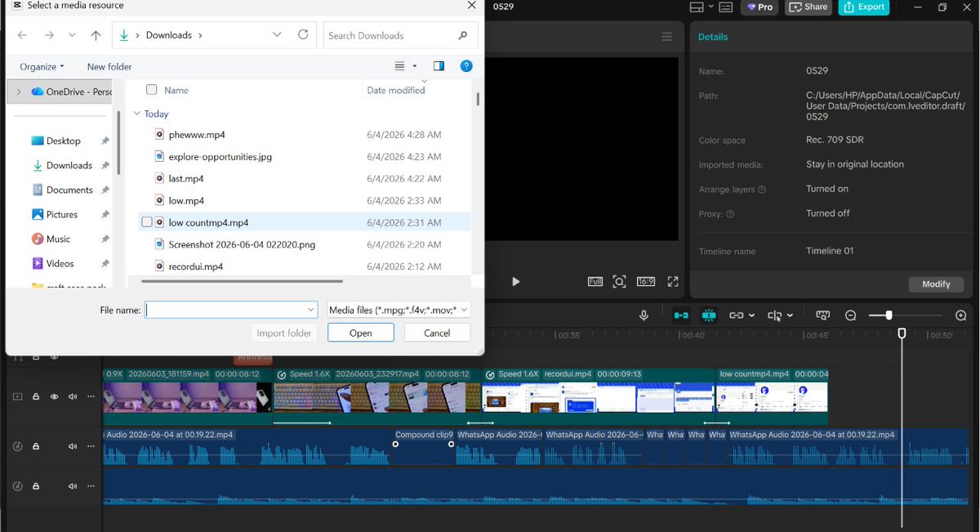Toggle the preview pane icon
Screen dimensions: 980x532
[x=439, y=66]
